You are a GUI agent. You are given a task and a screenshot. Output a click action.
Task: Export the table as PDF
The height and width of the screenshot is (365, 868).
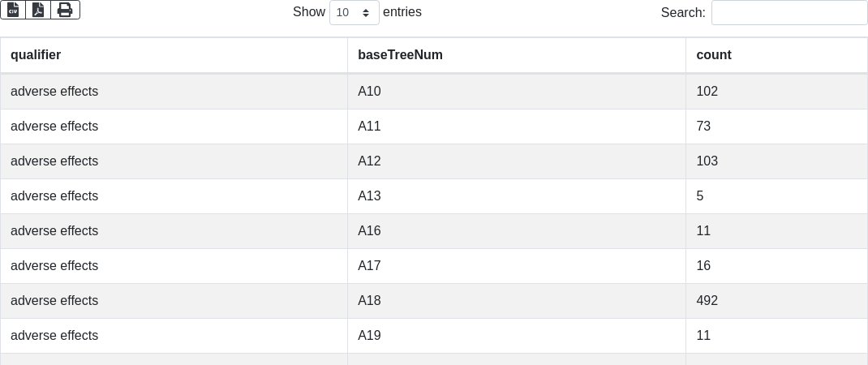click(x=38, y=10)
